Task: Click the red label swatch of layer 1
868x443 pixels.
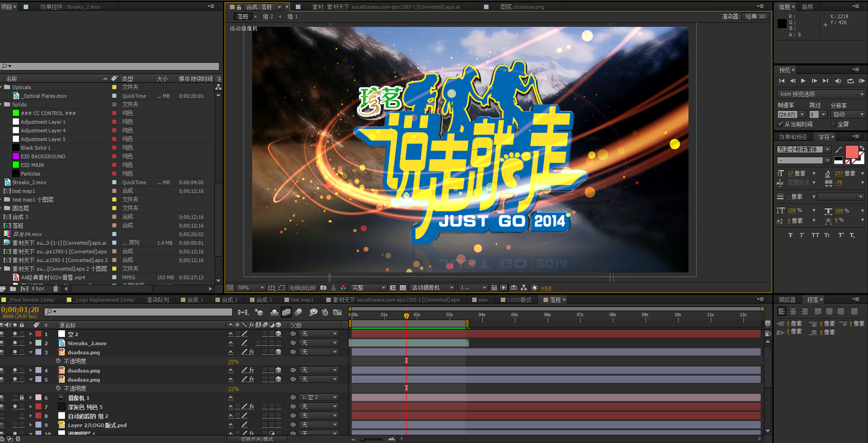Action: (x=38, y=334)
